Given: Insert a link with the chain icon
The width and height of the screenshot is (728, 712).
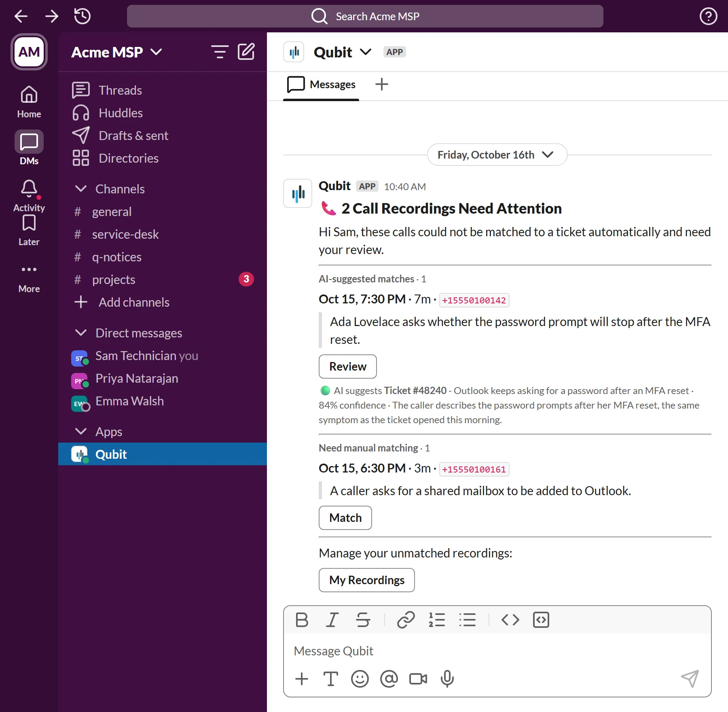Looking at the screenshot, I should 406,620.
